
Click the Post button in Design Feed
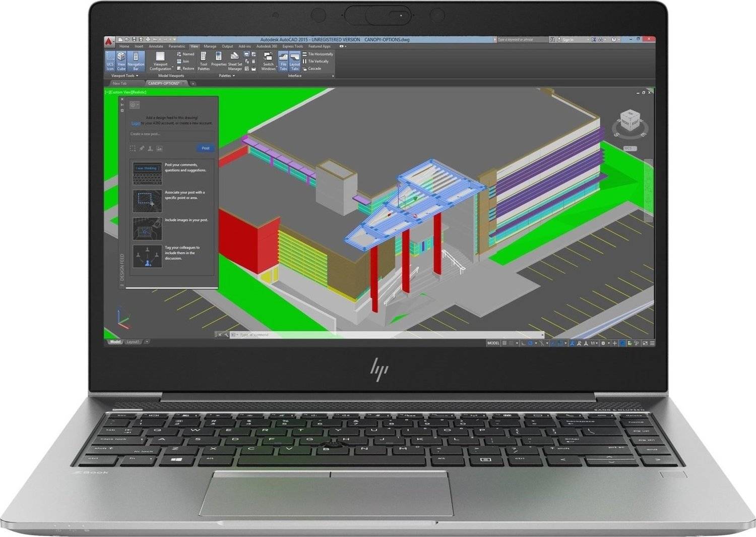tap(205, 148)
